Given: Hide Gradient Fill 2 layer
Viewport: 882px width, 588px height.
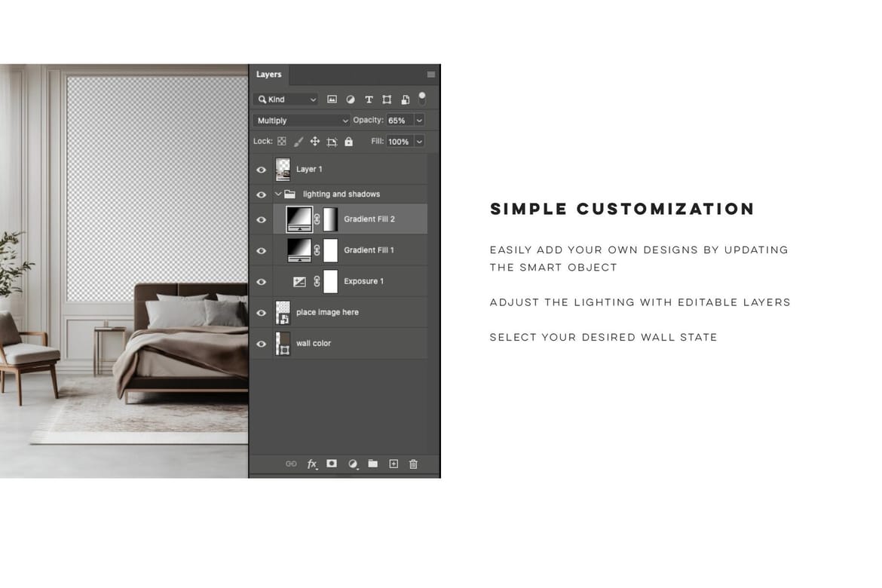Looking at the screenshot, I should click(261, 219).
